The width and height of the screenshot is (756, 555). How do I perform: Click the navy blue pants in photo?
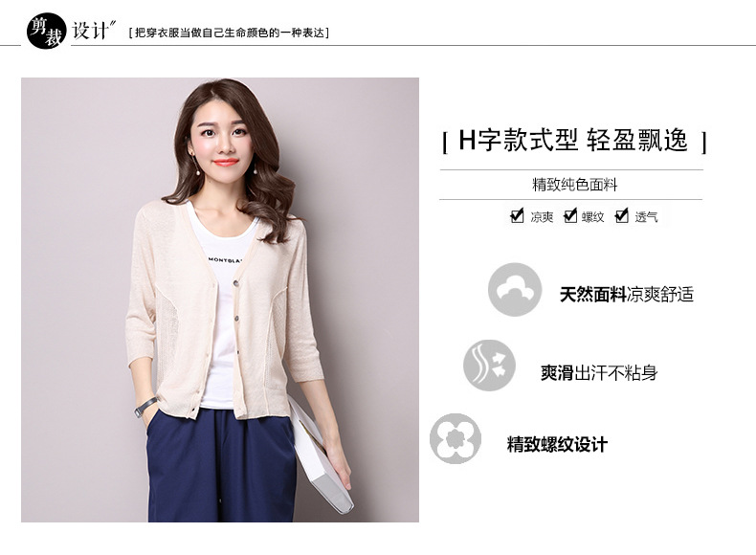(221, 465)
